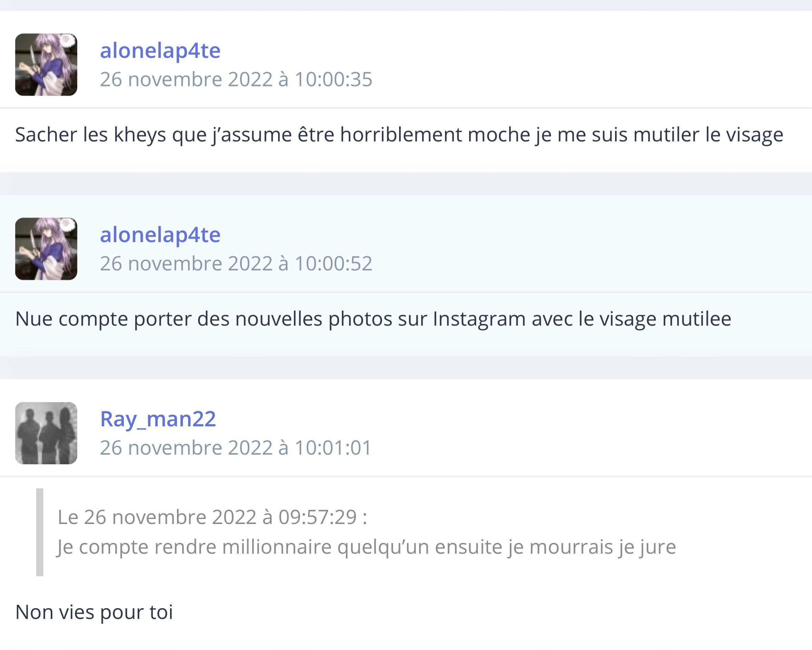812x650 pixels.
Task: Click the word 'mutilee' in the second message
Action: [697, 319]
